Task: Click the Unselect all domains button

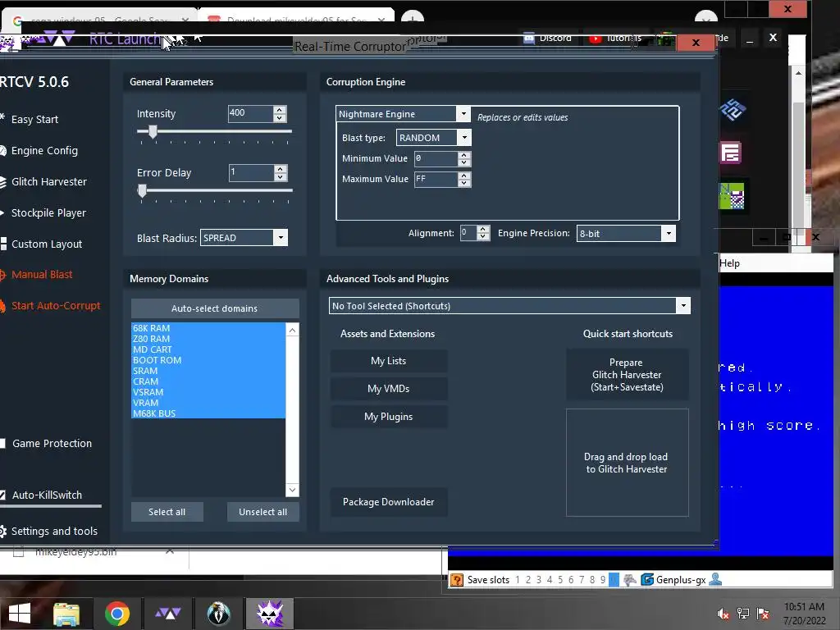Action: coord(263,512)
